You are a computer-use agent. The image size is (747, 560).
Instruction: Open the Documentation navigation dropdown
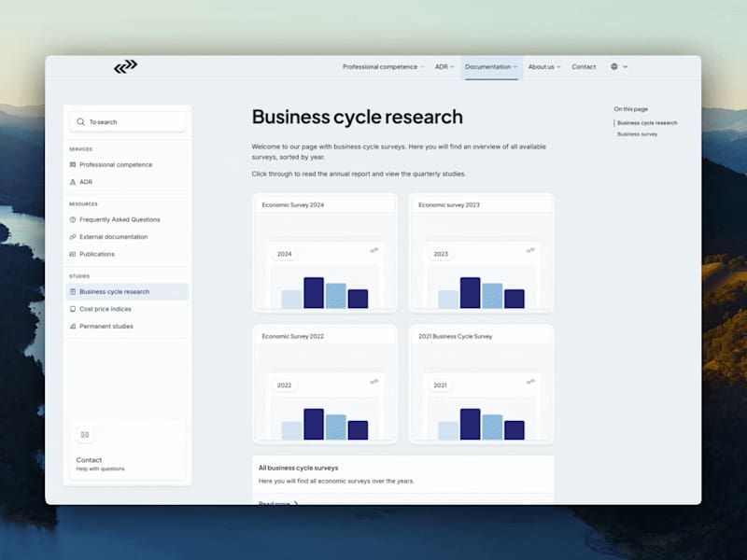point(491,67)
